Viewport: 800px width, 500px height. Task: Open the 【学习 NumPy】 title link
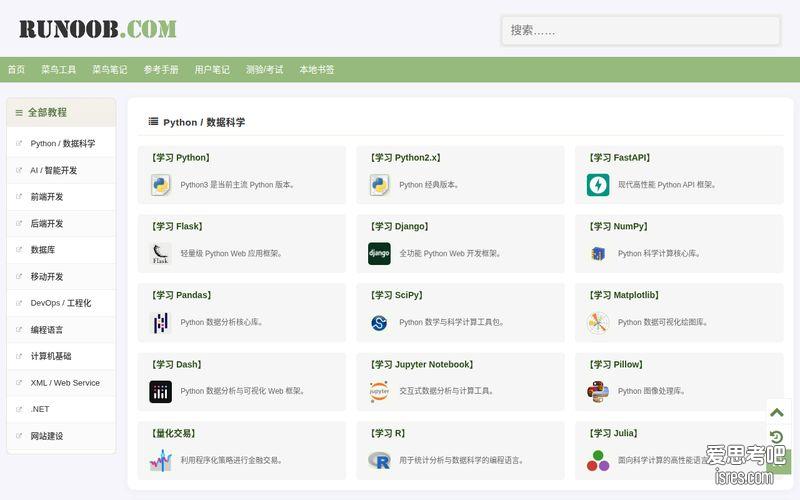[618, 226]
